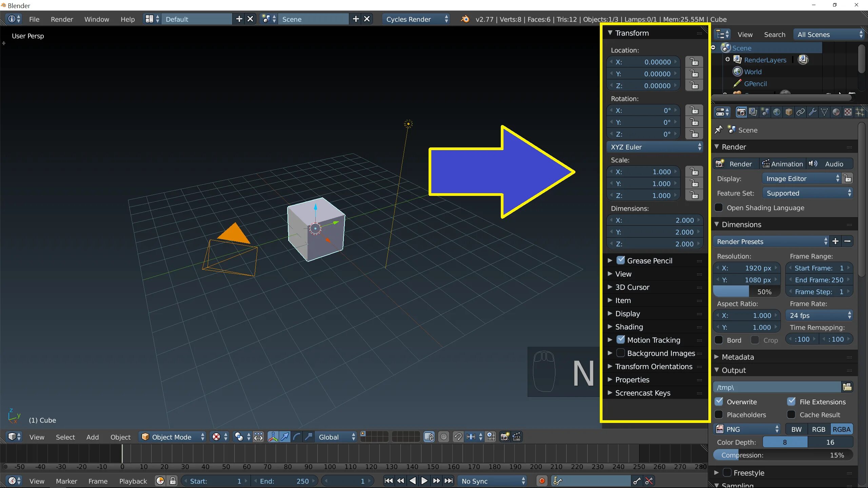Toggle Open Shading Language checkbox
The image size is (868, 488).
coord(719,207)
